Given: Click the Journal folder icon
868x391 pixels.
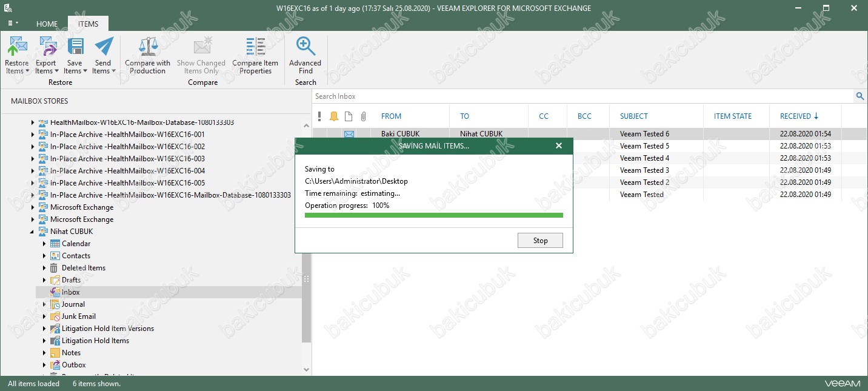Looking at the screenshot, I should click(x=55, y=304).
